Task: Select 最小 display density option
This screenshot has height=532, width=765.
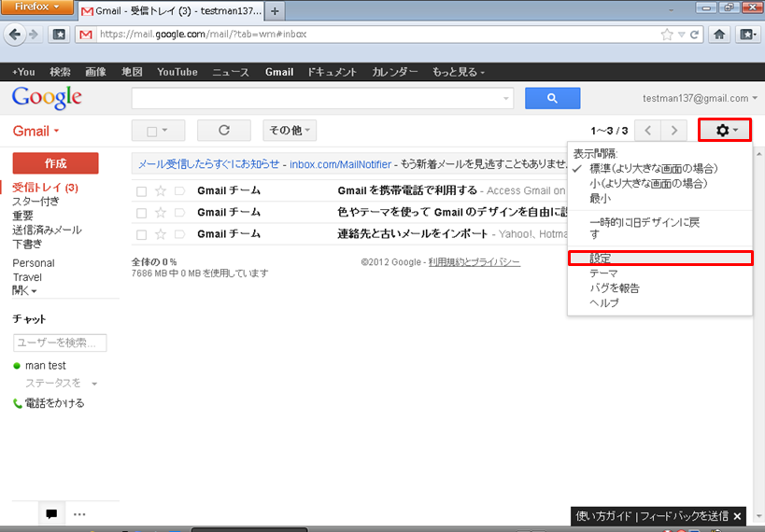Action: pyautogui.click(x=600, y=198)
